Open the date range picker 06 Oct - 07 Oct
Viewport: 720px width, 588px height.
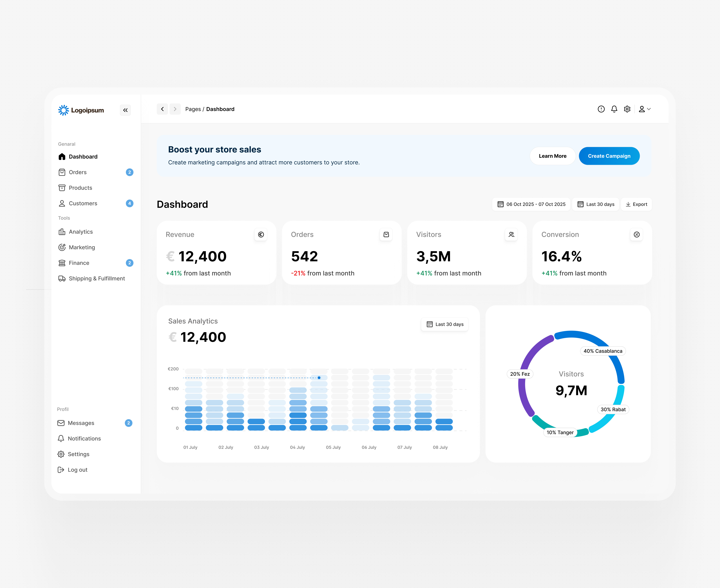[531, 204]
